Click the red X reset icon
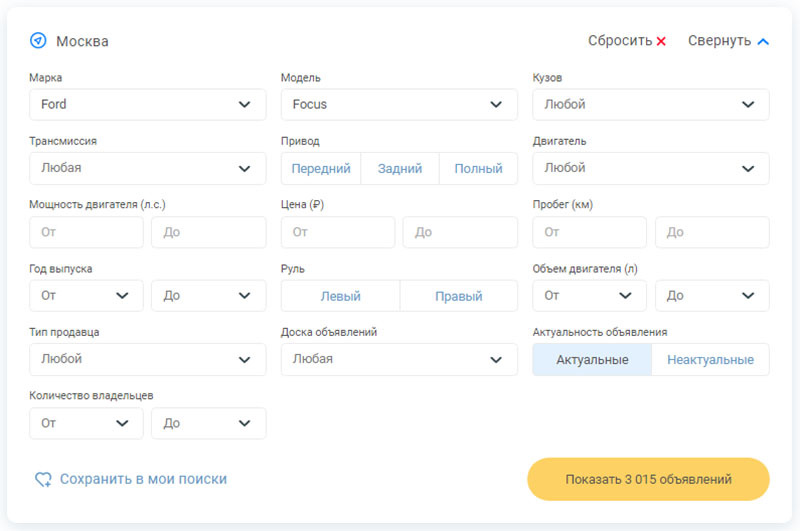 (661, 42)
